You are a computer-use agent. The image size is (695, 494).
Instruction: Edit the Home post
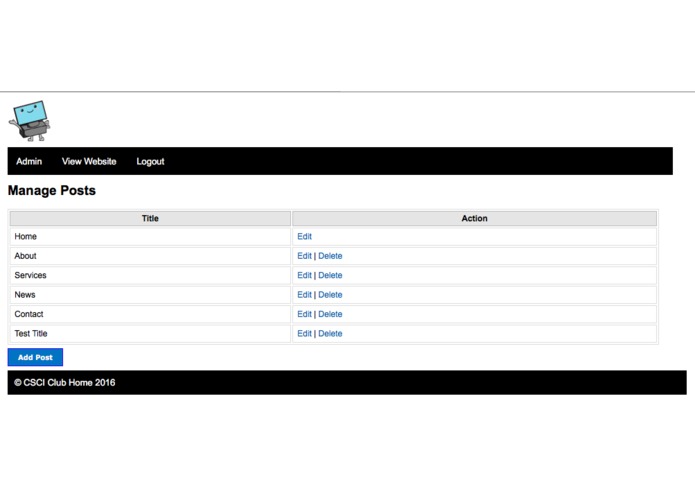(305, 237)
